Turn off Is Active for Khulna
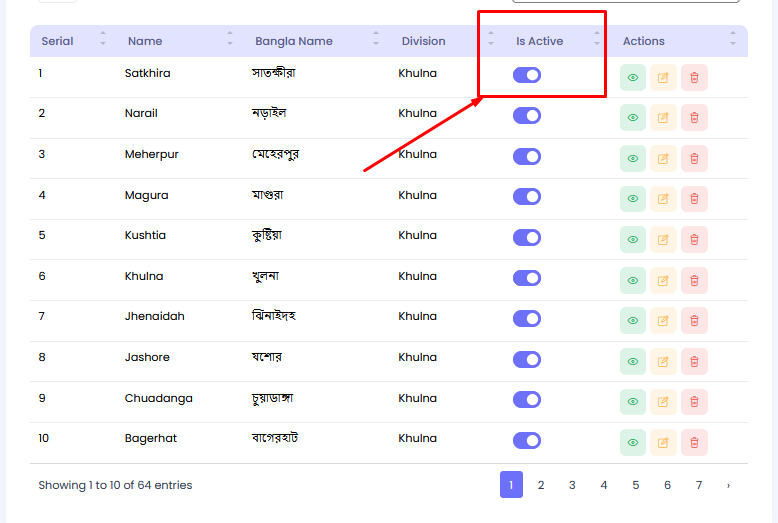This screenshot has height=523, width=778. tap(527, 278)
